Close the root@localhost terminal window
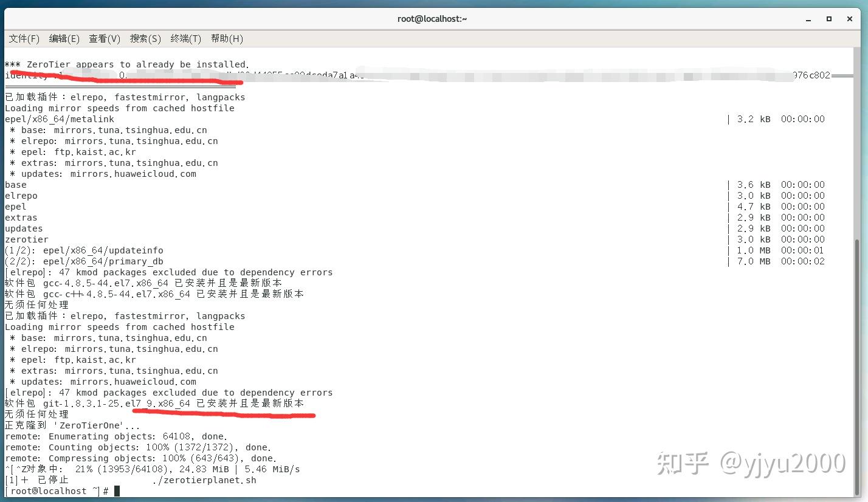 (850, 19)
